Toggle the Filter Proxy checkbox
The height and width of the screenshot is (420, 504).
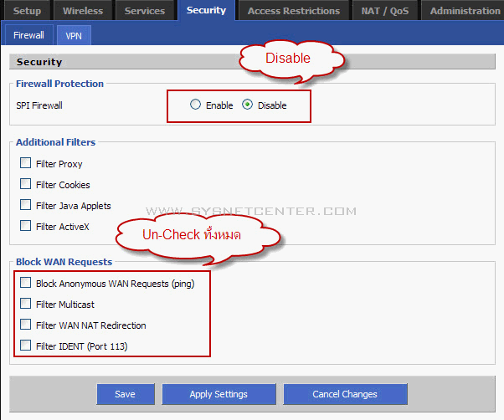(x=25, y=163)
